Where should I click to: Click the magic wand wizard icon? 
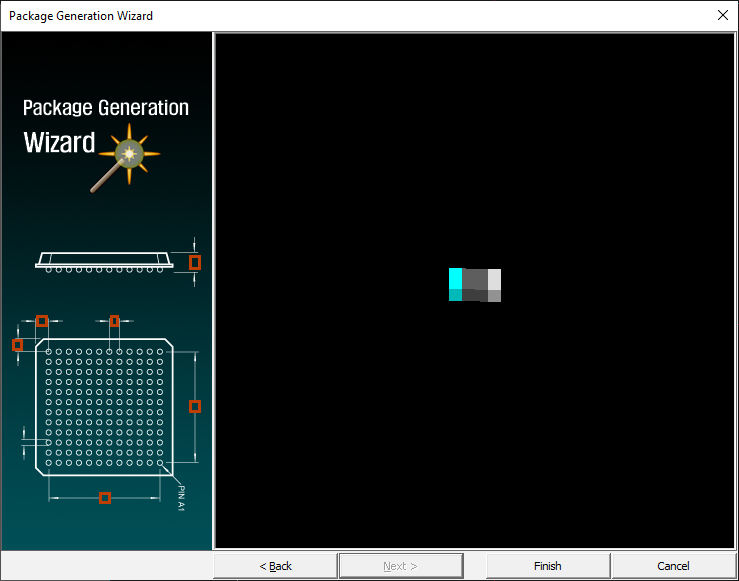tap(126, 155)
